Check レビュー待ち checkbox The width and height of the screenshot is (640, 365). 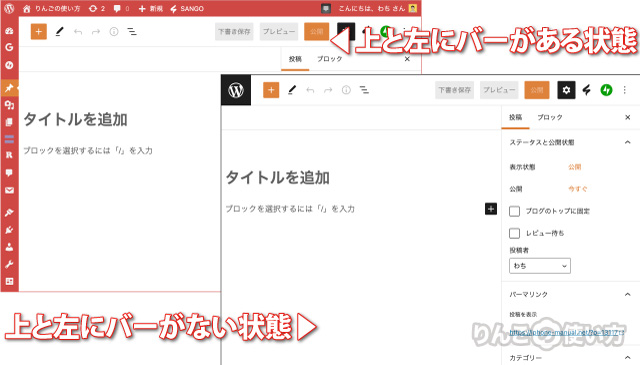tap(514, 233)
